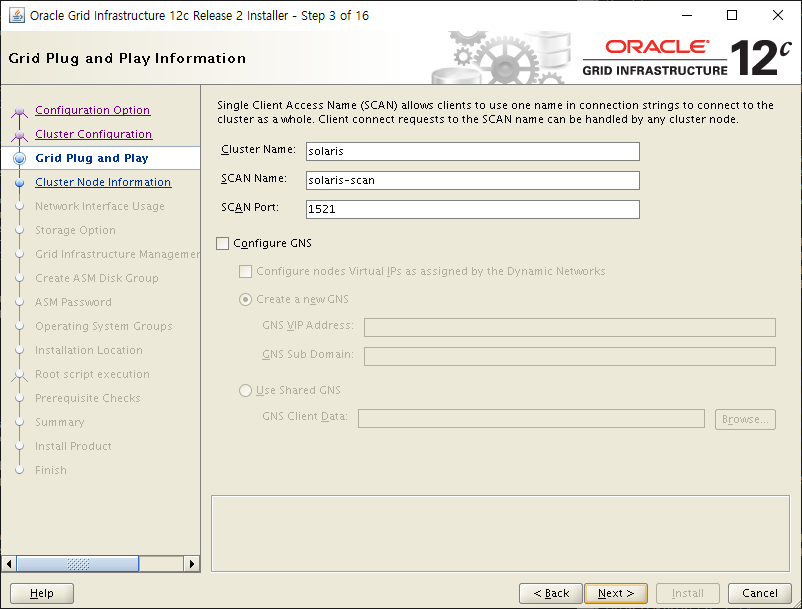This screenshot has height=609, width=802.
Task: Click the empty message area panel
Action: coord(500,533)
